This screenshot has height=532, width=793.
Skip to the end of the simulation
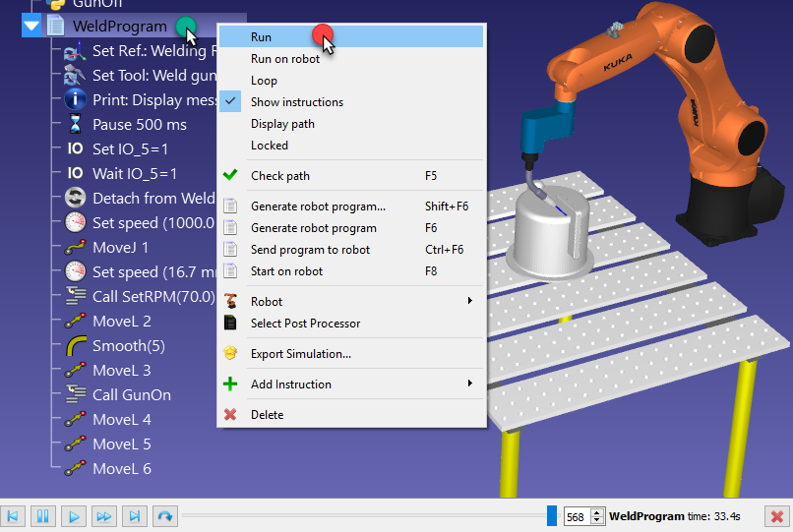[135, 516]
